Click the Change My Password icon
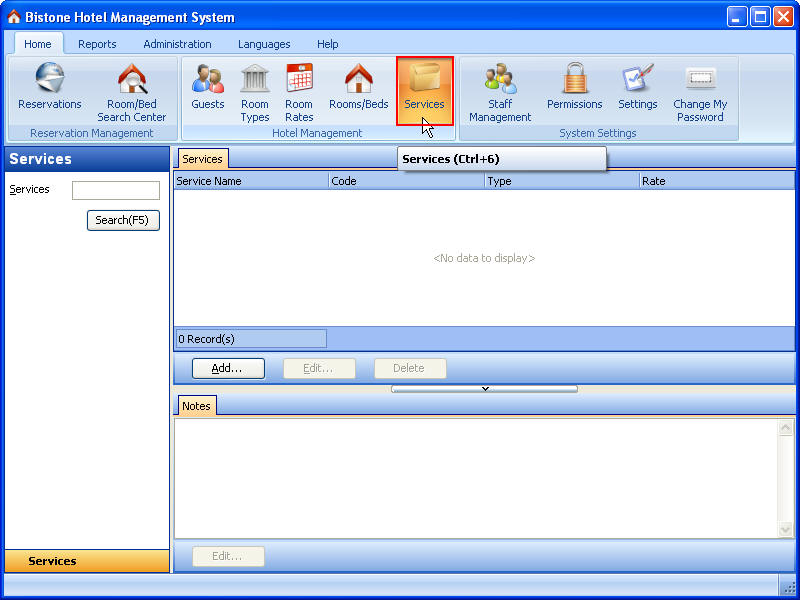 (700, 92)
